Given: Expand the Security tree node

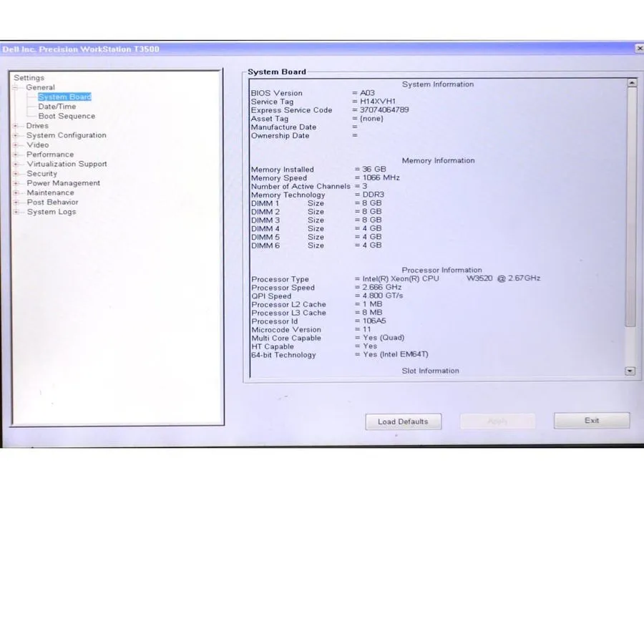Looking at the screenshot, I should pyautogui.click(x=16, y=173).
